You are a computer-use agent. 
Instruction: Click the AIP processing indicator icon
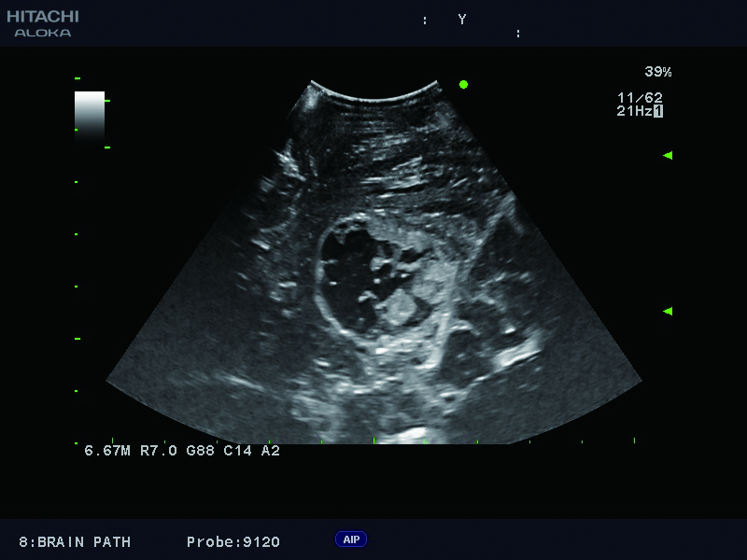[x=350, y=539]
